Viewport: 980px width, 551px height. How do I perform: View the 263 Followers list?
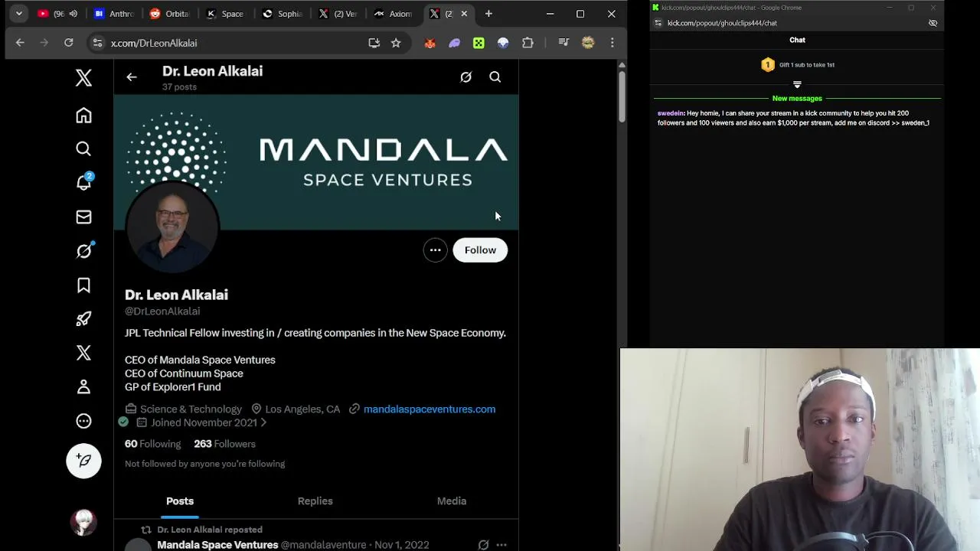pyautogui.click(x=224, y=444)
